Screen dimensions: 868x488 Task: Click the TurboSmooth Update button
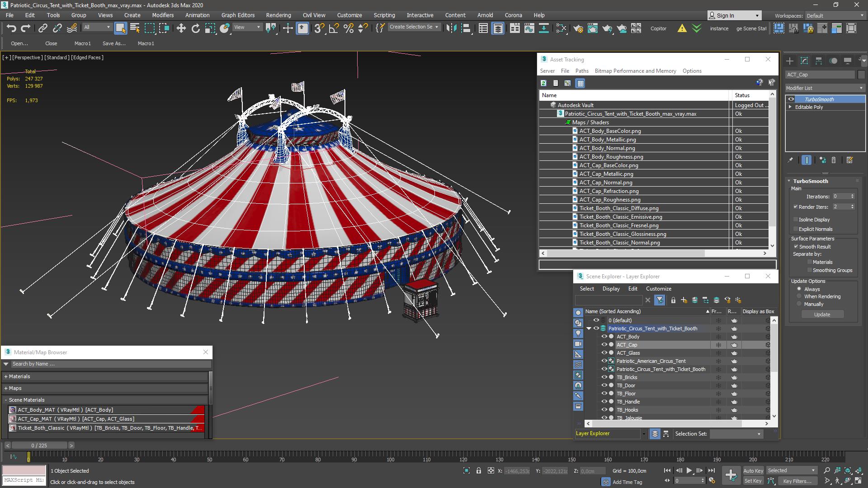click(x=822, y=314)
